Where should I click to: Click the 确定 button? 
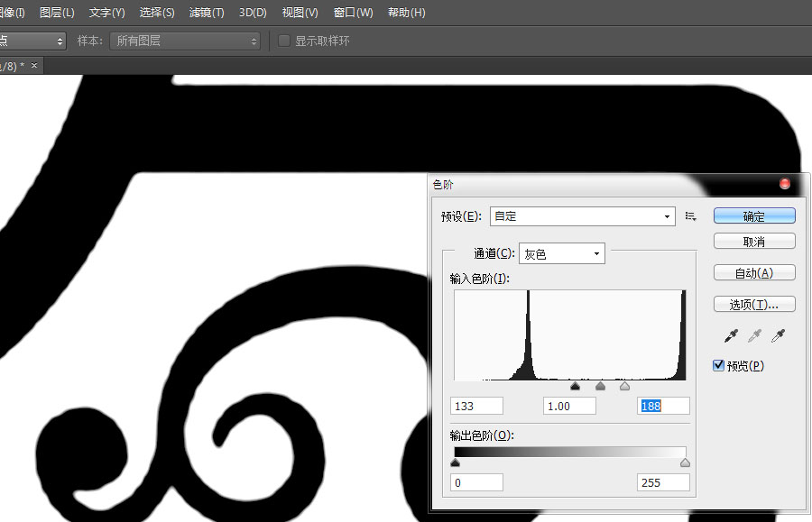tap(754, 216)
